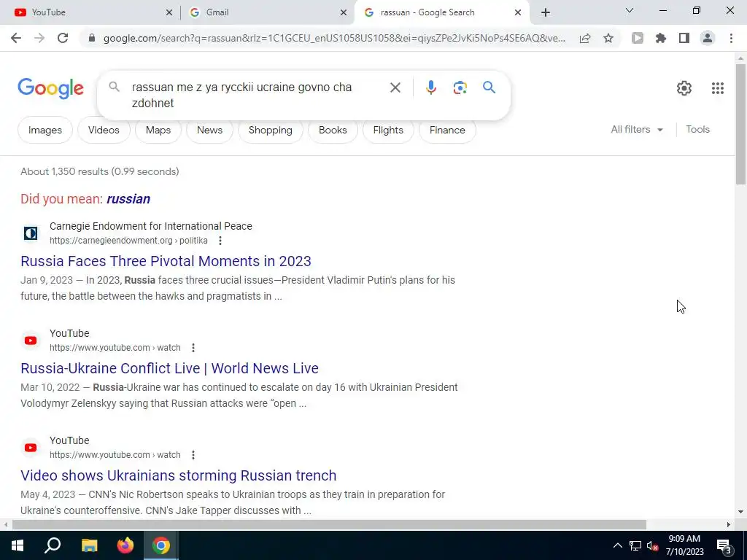
Task: Click the vertical scrollbar thumb
Action: click(x=741, y=124)
